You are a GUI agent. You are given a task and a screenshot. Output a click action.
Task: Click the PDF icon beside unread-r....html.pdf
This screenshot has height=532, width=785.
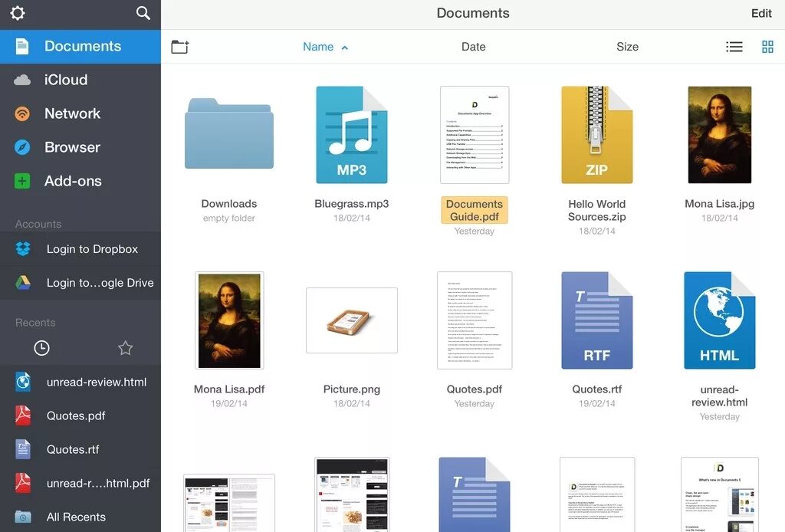23,484
